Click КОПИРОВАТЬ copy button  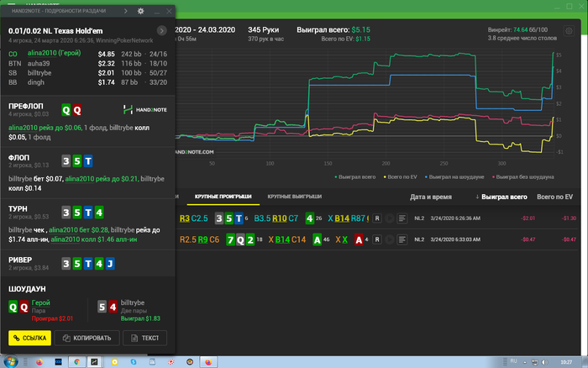[x=87, y=338]
